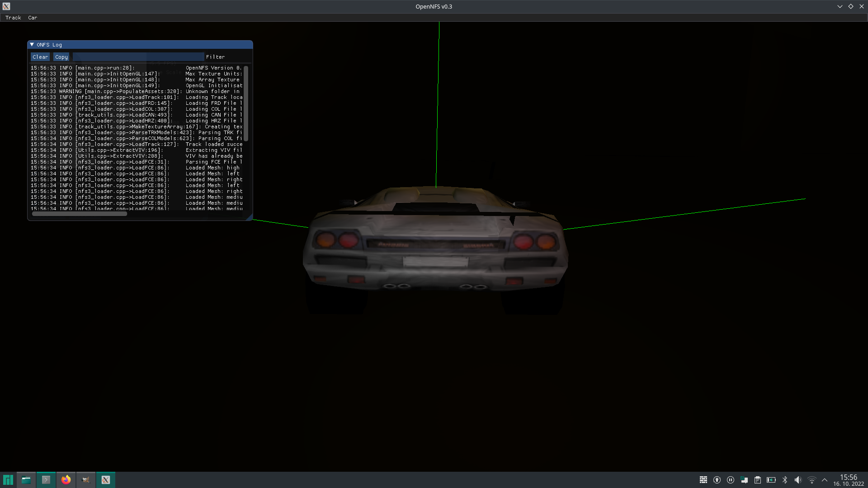
Task: Open the file manager from the taskbar
Action: click(26, 480)
